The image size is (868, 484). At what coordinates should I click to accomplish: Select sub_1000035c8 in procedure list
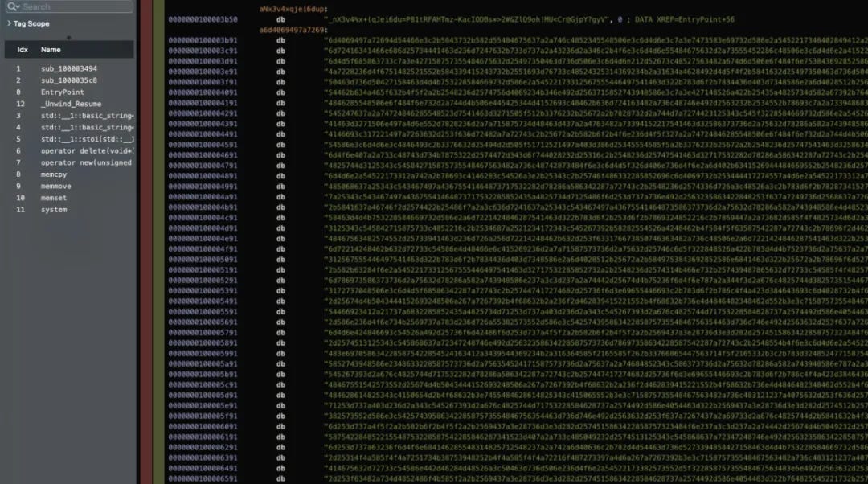[x=69, y=80]
